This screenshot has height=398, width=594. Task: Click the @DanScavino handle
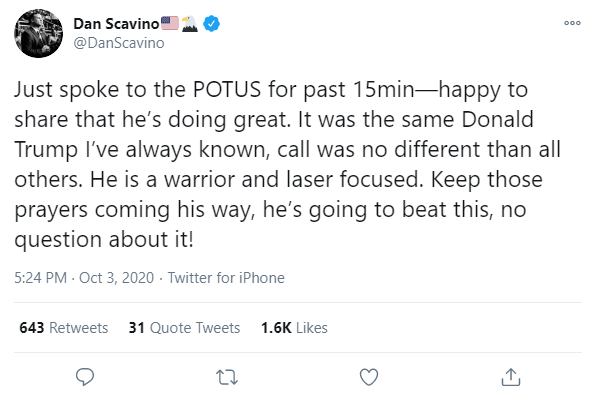coord(119,43)
